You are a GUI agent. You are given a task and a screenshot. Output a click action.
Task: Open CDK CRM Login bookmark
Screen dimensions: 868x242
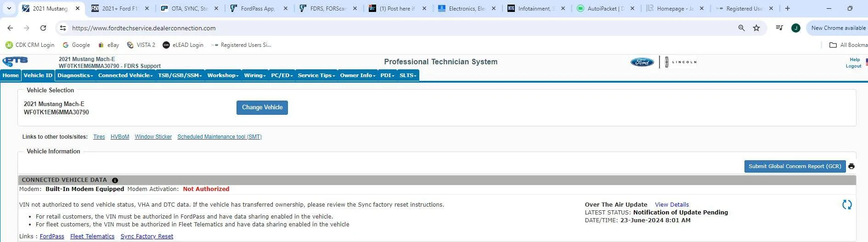click(x=30, y=45)
